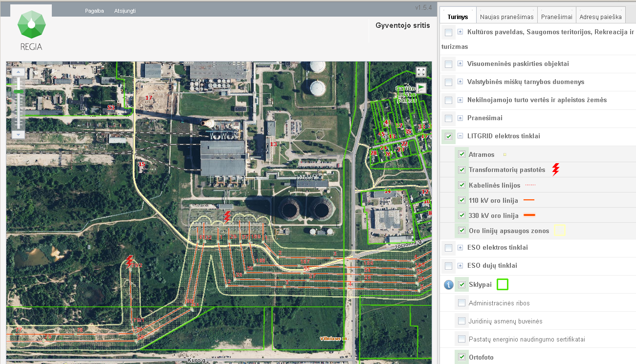Enable the Administracinės ribos checkbox
The height and width of the screenshot is (364, 636).
[461, 303]
